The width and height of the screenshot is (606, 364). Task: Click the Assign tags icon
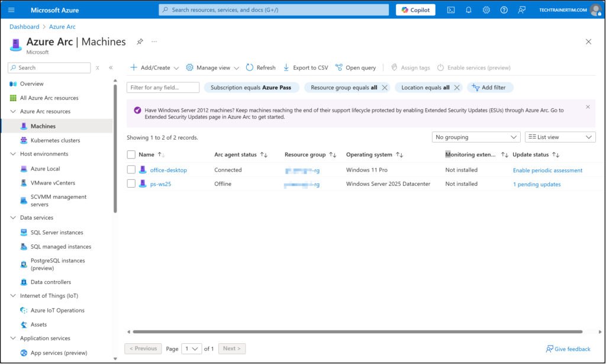pyautogui.click(x=394, y=67)
